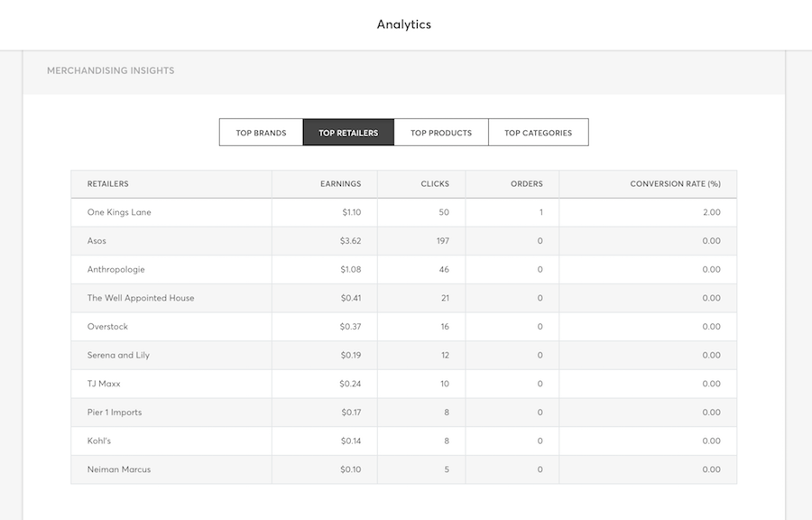Click the $0.14 earnings for Kohl's

click(351, 441)
